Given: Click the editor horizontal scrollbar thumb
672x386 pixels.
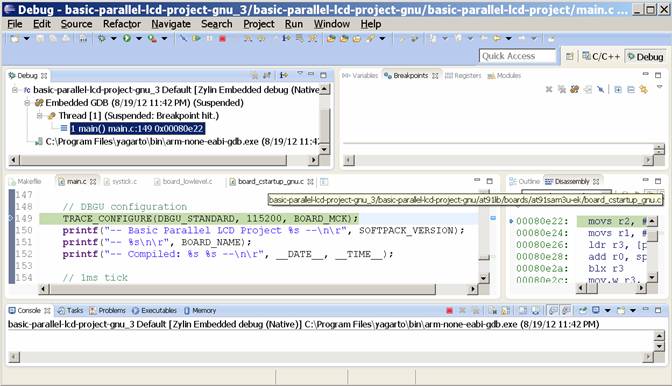Looking at the screenshot, I should click(x=243, y=290).
